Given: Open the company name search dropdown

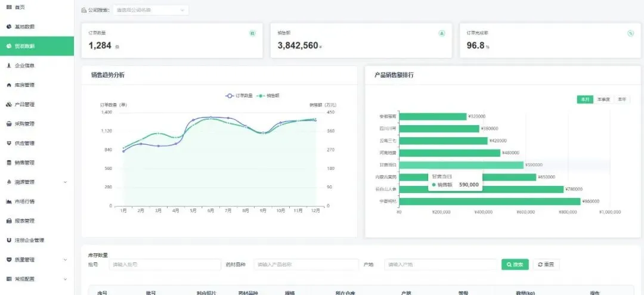Looking at the screenshot, I should point(151,10).
